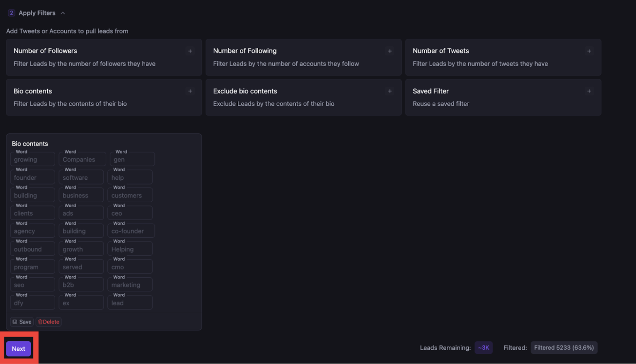Viewport: 636px width, 364px height.
Task: Click the plus icon on Number of Followers
Action: 190,51
